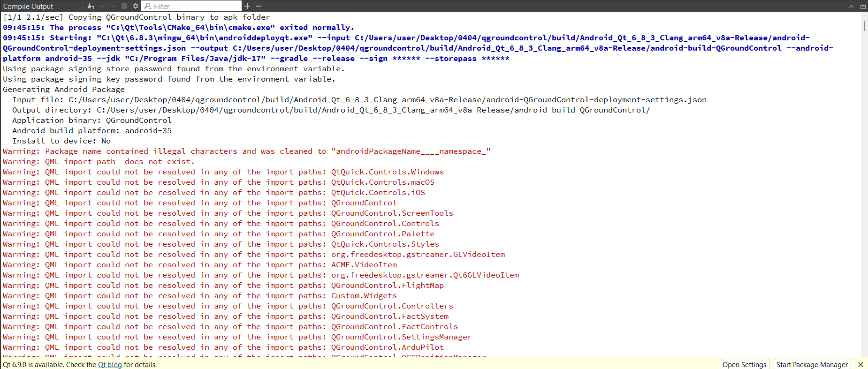This screenshot has height=369, width=868.
Task: Click the ACME.VideoItem warning
Action: pyautogui.click(x=200, y=264)
